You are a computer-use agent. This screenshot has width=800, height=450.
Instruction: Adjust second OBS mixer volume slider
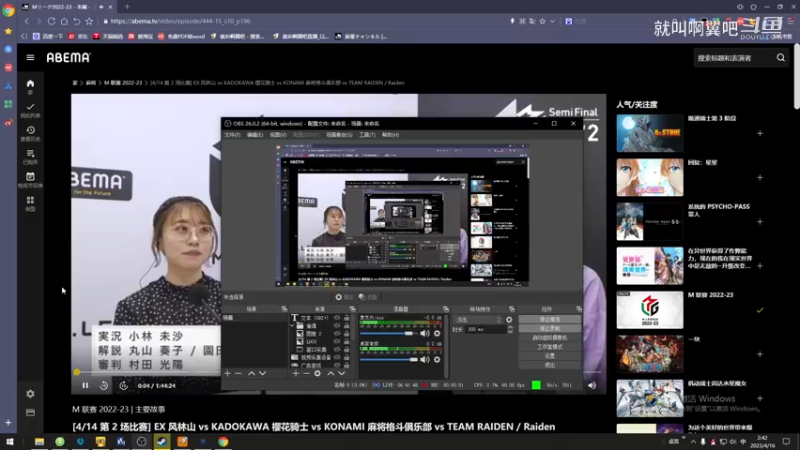[x=389, y=360]
